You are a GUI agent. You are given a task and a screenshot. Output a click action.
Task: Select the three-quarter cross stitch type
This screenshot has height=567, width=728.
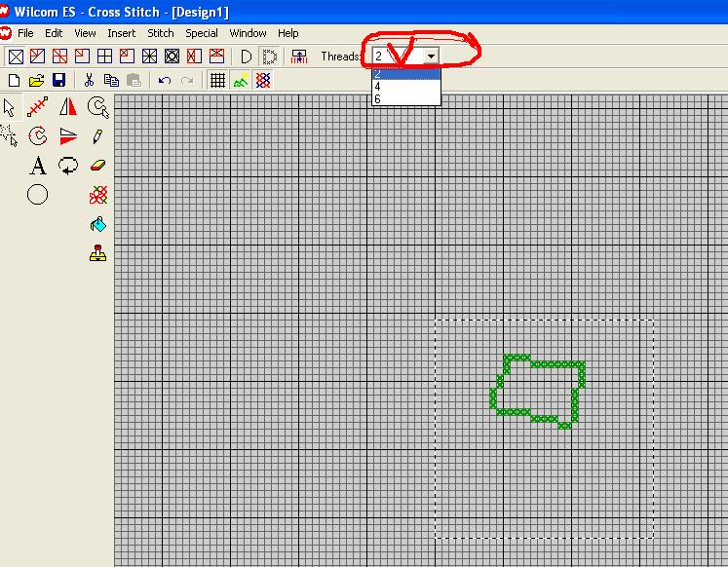tap(38, 57)
